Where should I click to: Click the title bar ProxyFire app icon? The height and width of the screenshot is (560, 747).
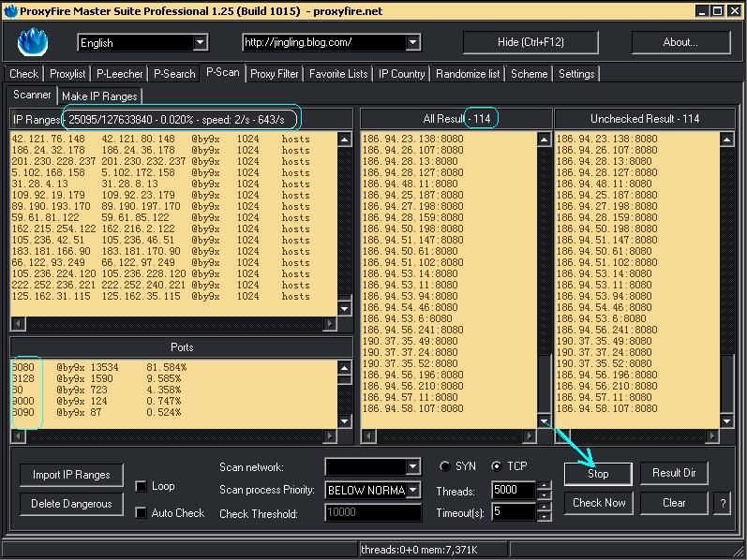point(10,11)
